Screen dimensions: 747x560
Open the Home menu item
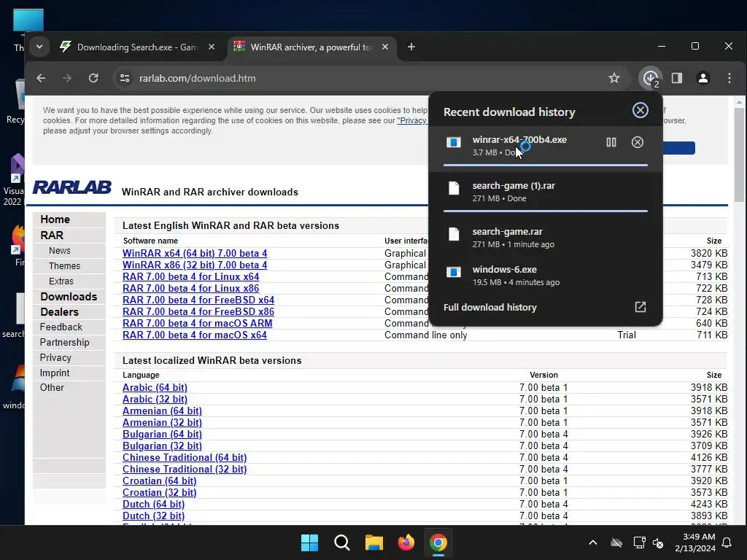click(55, 219)
